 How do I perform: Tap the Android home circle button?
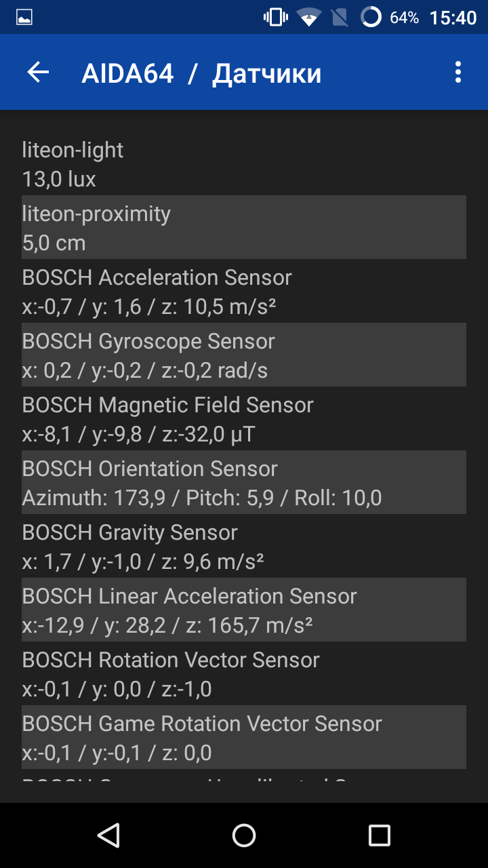tap(244, 835)
